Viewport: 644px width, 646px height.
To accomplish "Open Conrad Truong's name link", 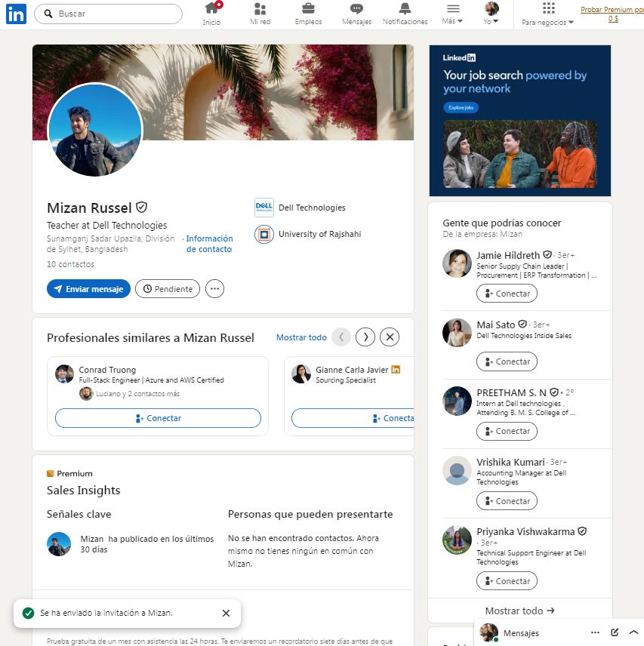I will tap(107, 370).
